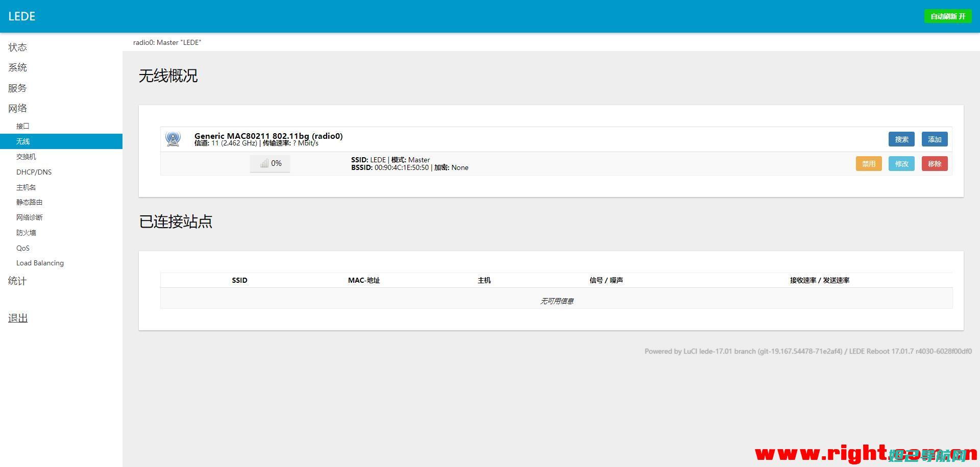Open the 主机名 submenu item

click(26, 187)
